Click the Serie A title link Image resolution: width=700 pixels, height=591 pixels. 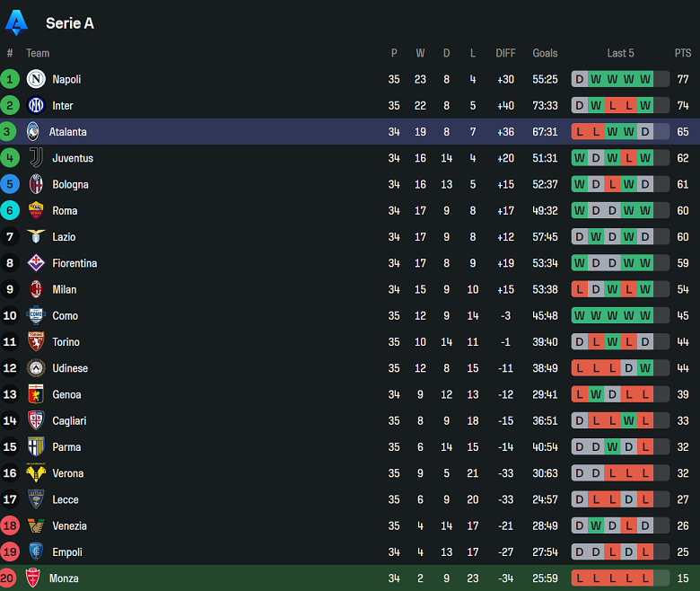70,23
